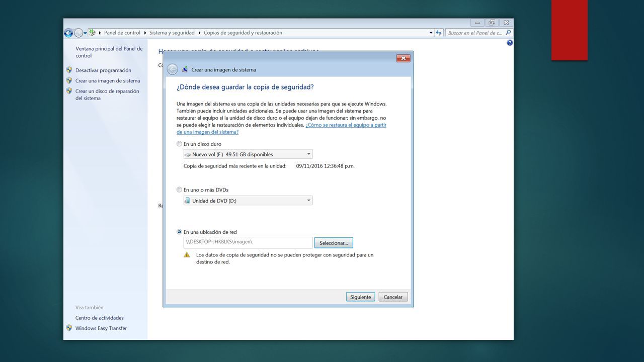Restore down the Control Panel window

pos(492,23)
